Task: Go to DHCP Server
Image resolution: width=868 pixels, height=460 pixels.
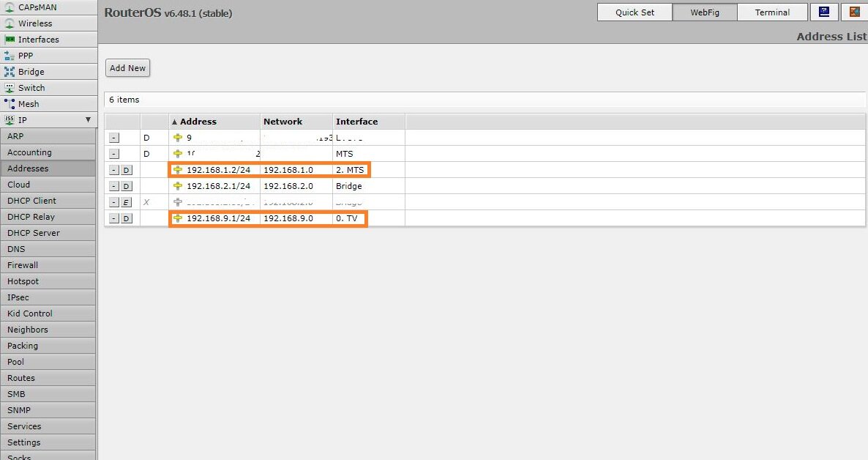Action: click(48, 232)
